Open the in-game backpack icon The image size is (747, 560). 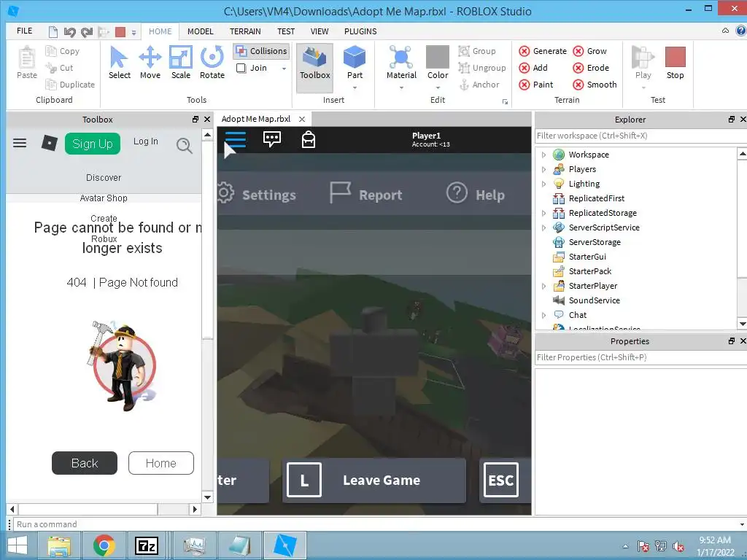click(309, 139)
